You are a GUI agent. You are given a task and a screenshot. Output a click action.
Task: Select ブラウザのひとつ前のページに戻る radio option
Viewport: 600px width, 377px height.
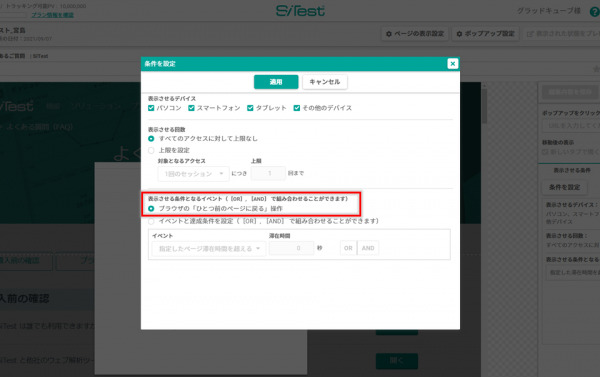151,209
